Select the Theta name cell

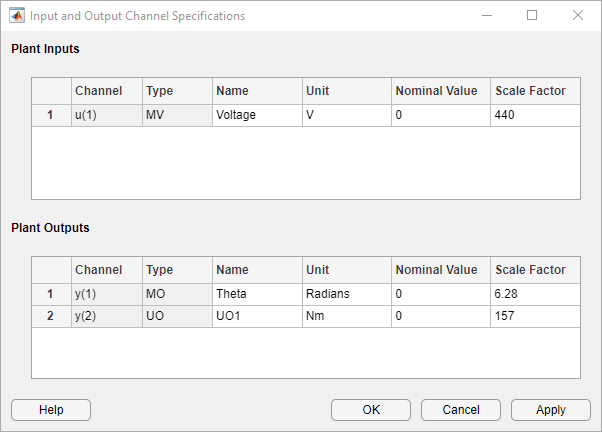[257, 295]
